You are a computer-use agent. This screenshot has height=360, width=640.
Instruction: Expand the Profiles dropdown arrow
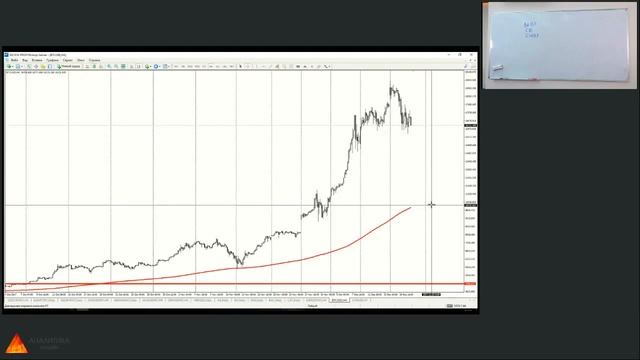click(22, 66)
